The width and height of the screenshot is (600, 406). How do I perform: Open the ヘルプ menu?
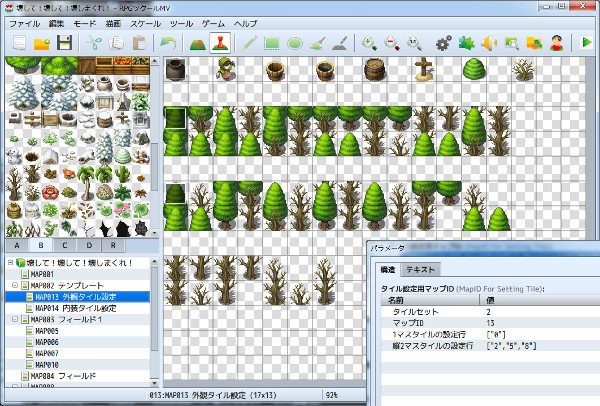[245, 23]
